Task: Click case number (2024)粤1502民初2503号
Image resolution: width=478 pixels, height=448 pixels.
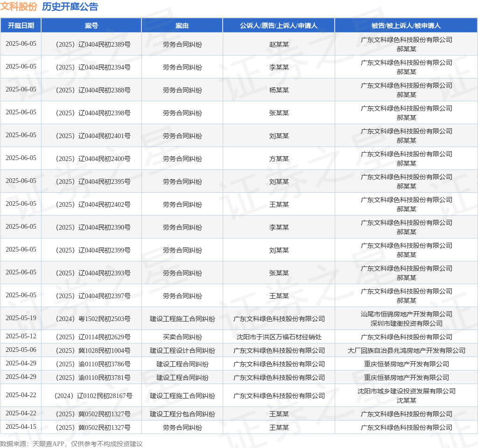Action: point(93,319)
